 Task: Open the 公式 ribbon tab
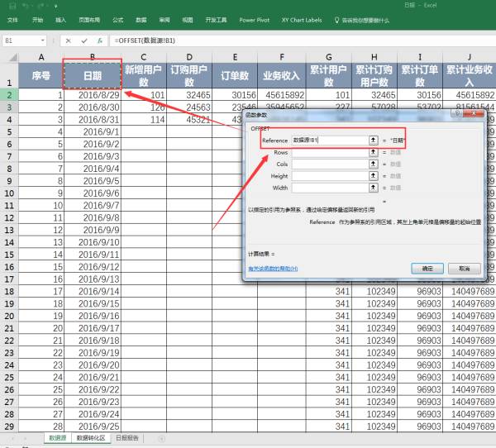pyautogui.click(x=117, y=20)
